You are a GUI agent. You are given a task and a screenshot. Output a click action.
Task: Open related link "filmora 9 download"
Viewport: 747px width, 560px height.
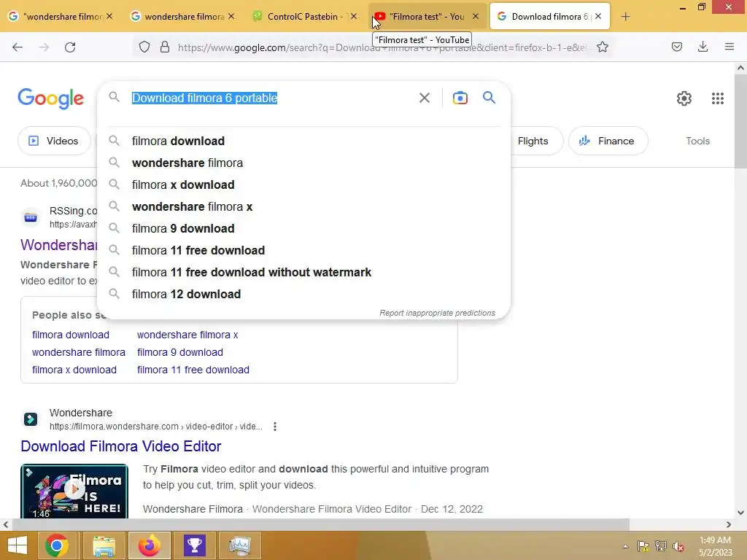pyautogui.click(x=180, y=352)
